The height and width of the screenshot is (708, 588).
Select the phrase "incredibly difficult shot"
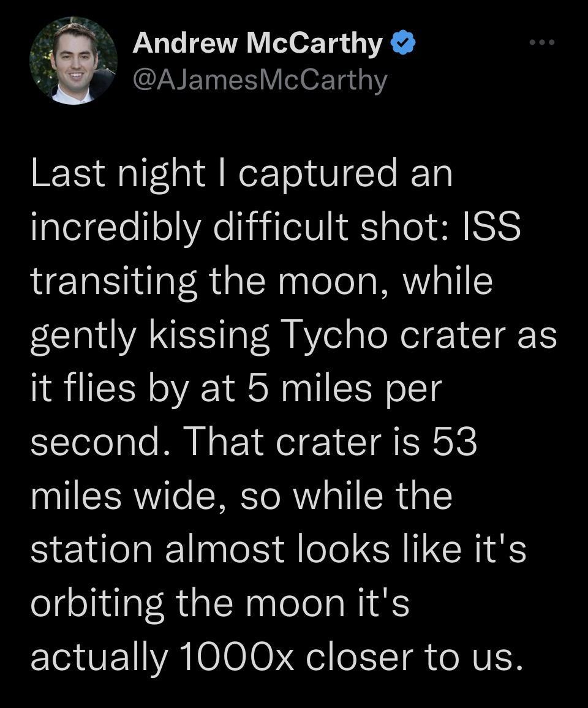[236, 228]
